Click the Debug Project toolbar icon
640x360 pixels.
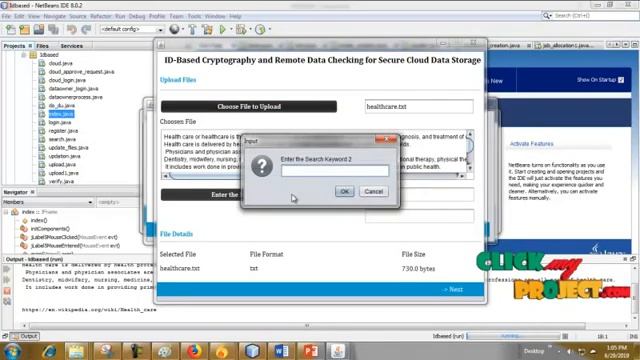[241, 29]
